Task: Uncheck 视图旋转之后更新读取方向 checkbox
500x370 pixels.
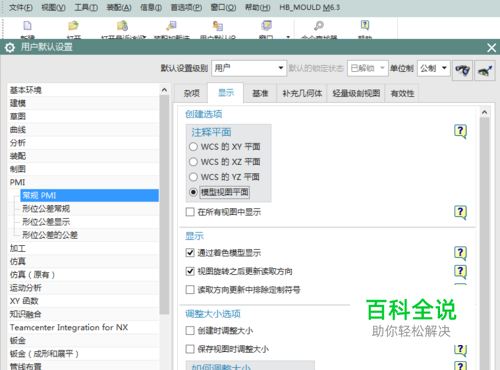Action: tap(190, 271)
